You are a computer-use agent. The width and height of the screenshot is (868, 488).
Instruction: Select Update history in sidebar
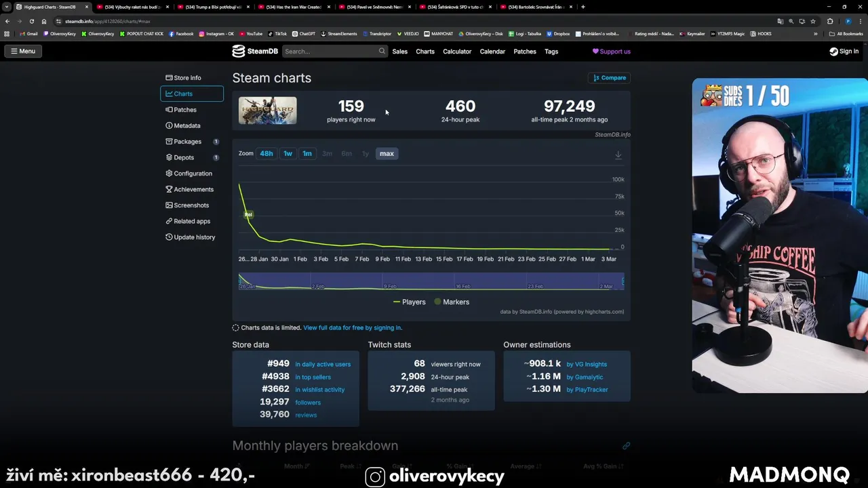(x=192, y=237)
